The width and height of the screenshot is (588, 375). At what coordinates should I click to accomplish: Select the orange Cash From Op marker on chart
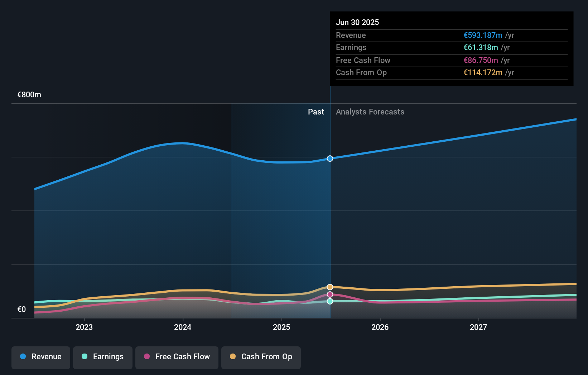(329, 287)
